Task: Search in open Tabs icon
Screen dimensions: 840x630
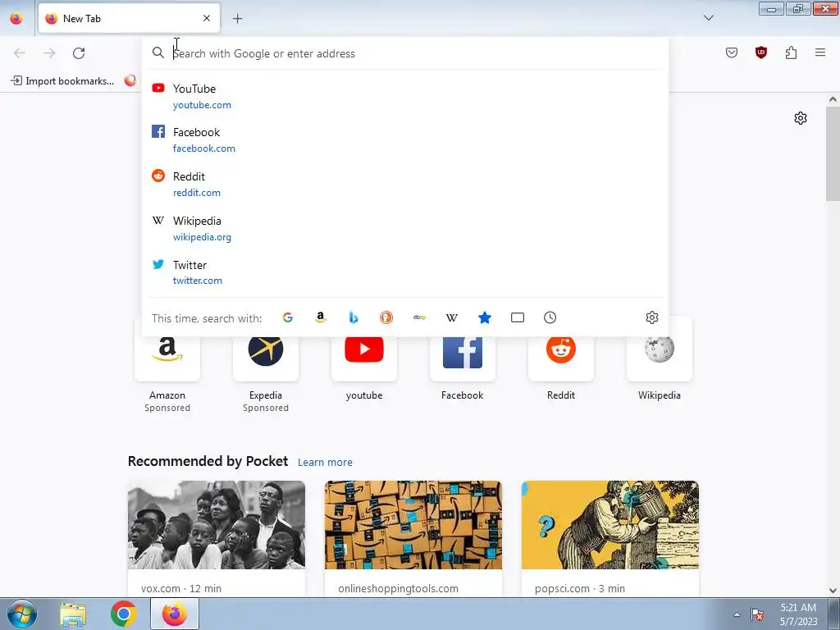Action: [518, 317]
